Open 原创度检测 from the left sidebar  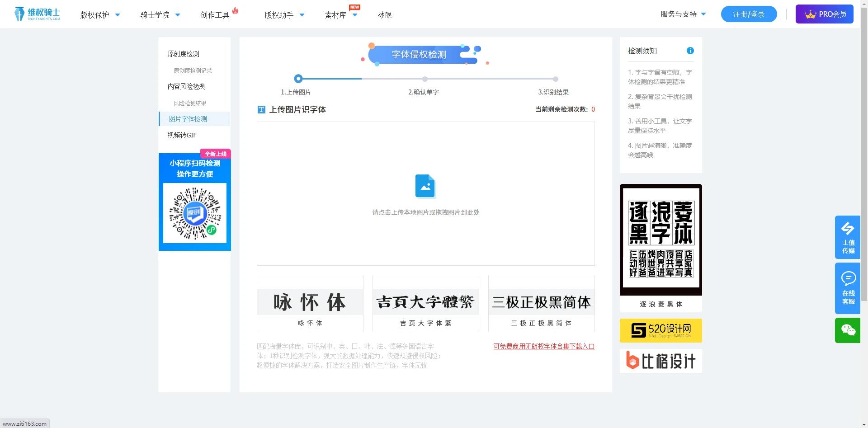click(184, 53)
